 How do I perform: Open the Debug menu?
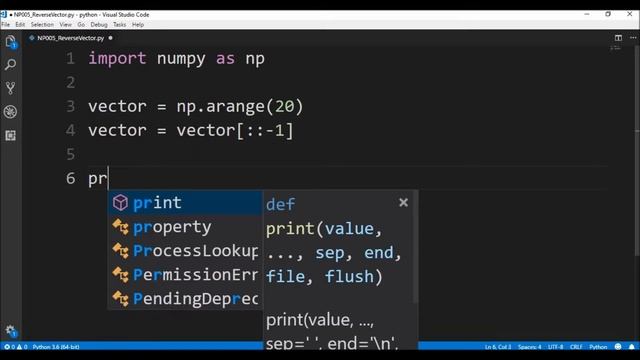(x=99, y=24)
